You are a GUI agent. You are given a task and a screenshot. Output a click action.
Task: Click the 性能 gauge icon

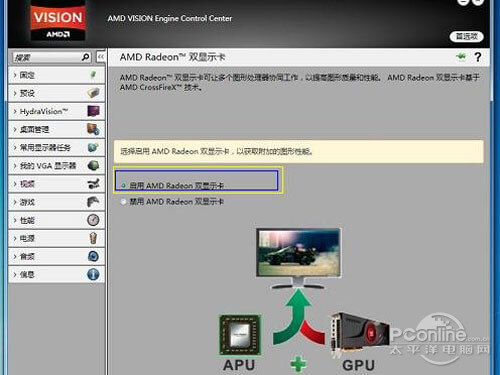[x=93, y=220]
